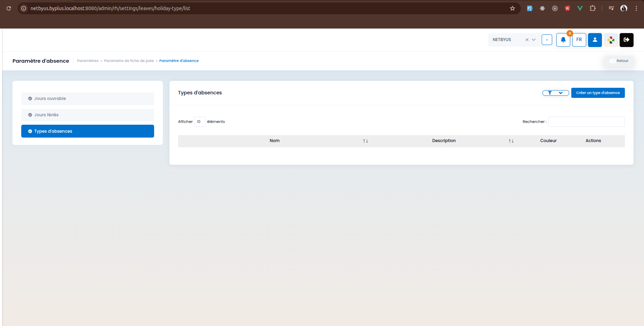Image resolution: width=644 pixels, height=326 pixels.
Task: Go back using the Retour button
Action: coord(619,61)
